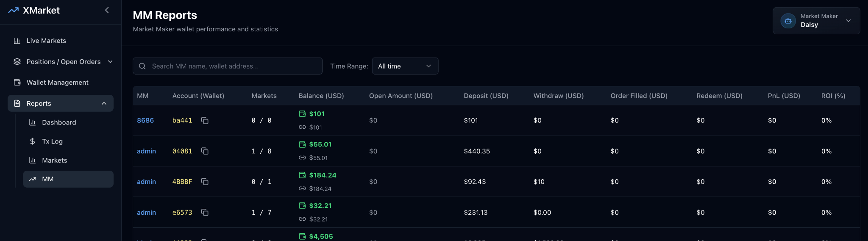868x241 pixels.
Task: Collapse the sidebar with the chevron
Action: 107,10
